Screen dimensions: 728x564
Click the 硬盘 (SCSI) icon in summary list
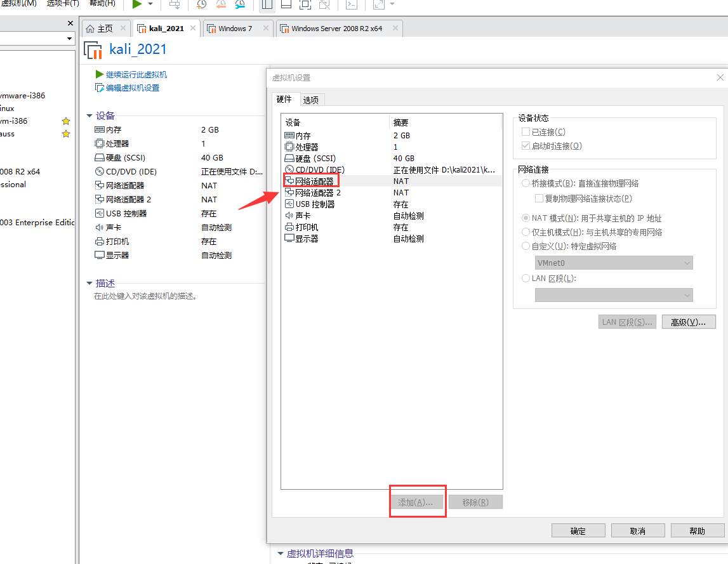click(x=100, y=158)
